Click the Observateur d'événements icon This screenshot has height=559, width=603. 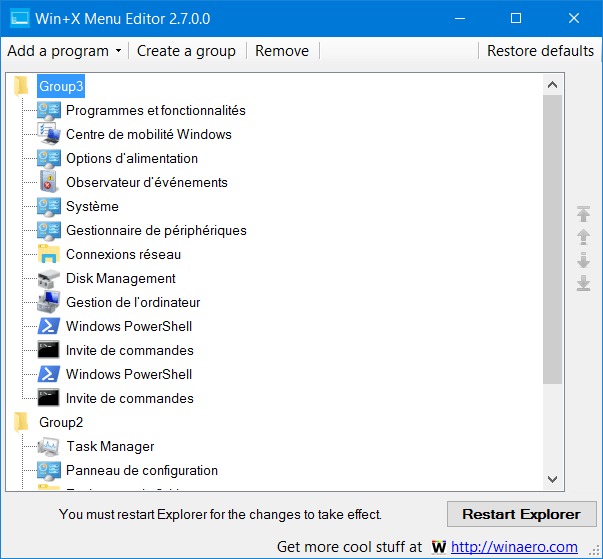49,182
